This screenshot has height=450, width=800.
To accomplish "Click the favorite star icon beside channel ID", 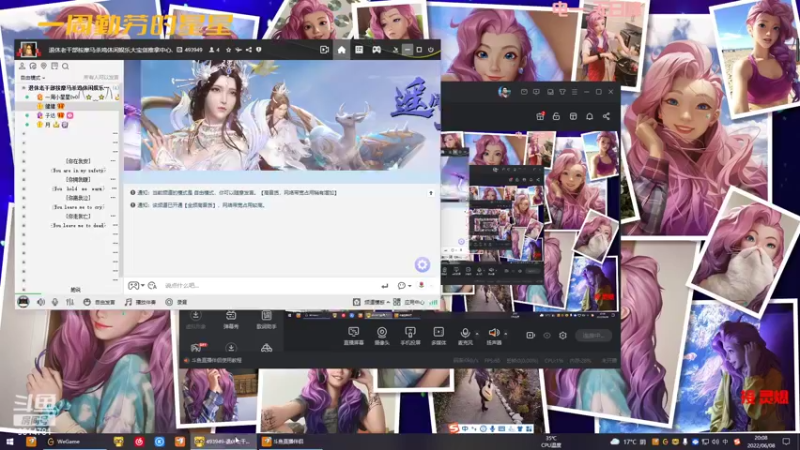I will [x=229, y=50].
